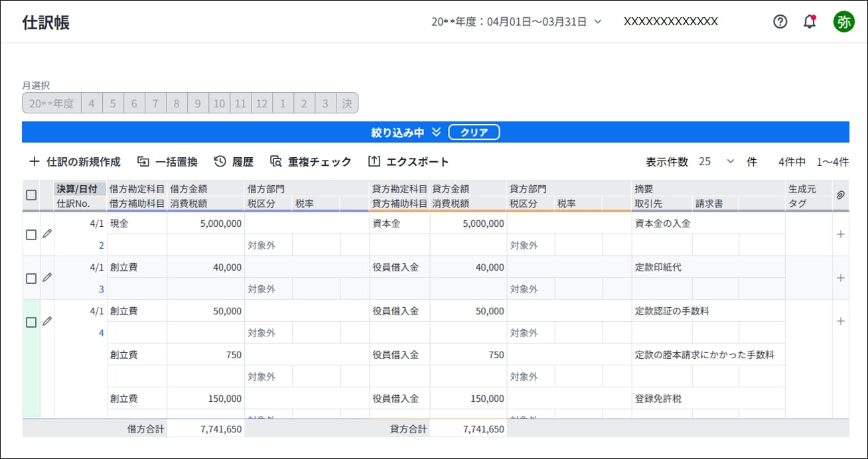The image size is (868, 459).
Task: Check the box for the 資本金の入金 entry
Action: click(31, 235)
